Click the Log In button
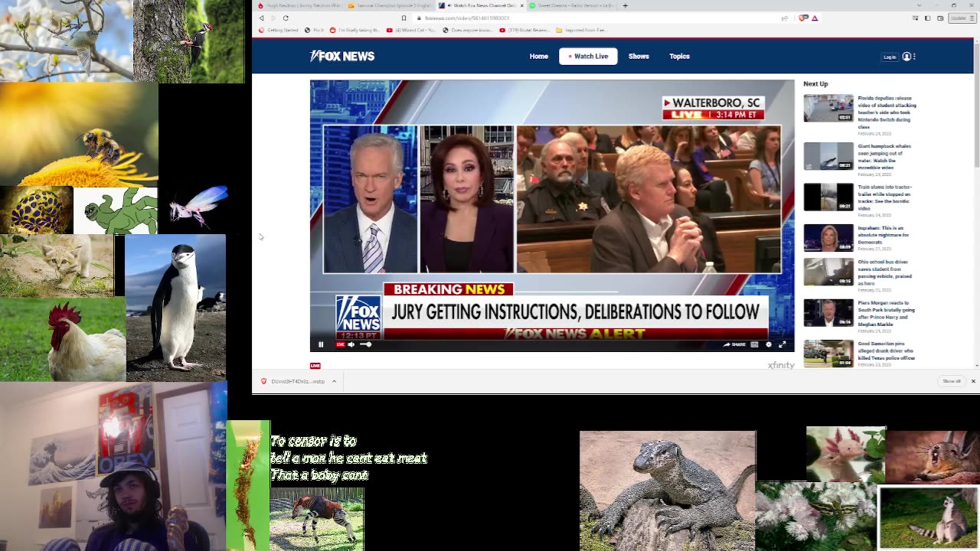 click(890, 57)
